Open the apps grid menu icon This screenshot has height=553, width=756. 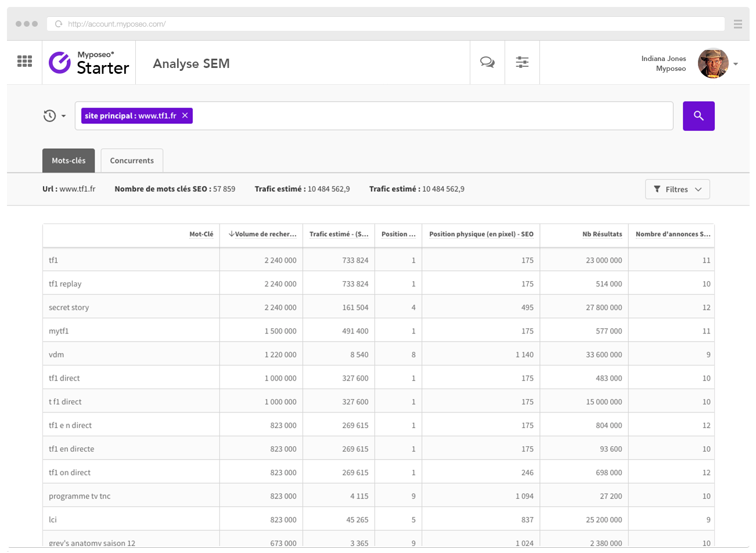point(24,62)
